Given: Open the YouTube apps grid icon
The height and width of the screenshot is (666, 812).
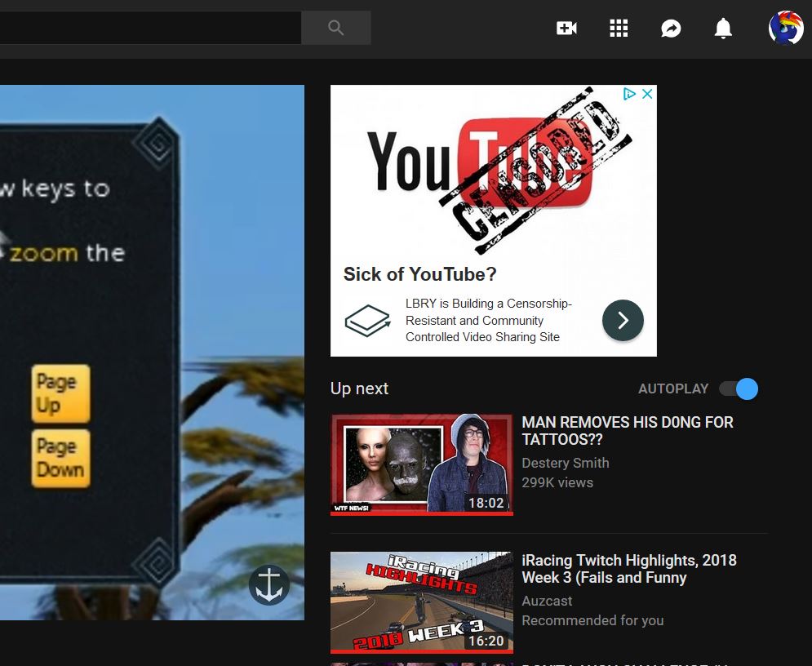Looking at the screenshot, I should click(x=619, y=28).
